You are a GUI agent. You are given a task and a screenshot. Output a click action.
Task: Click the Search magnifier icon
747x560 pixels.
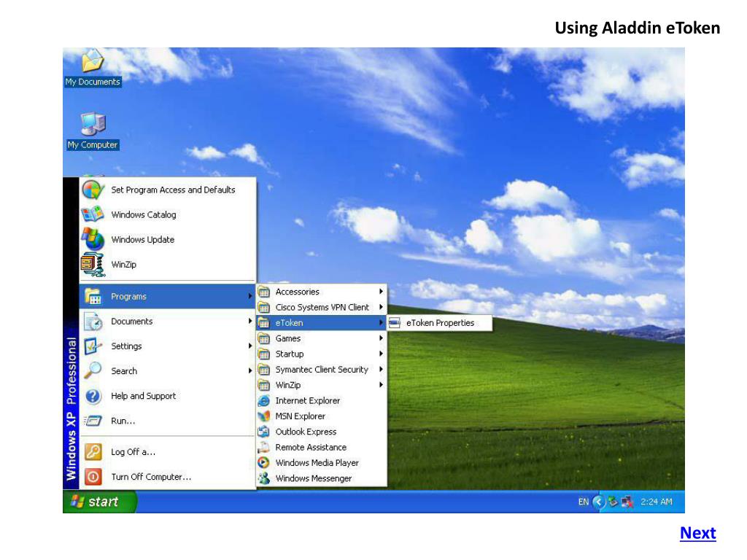tap(93, 371)
